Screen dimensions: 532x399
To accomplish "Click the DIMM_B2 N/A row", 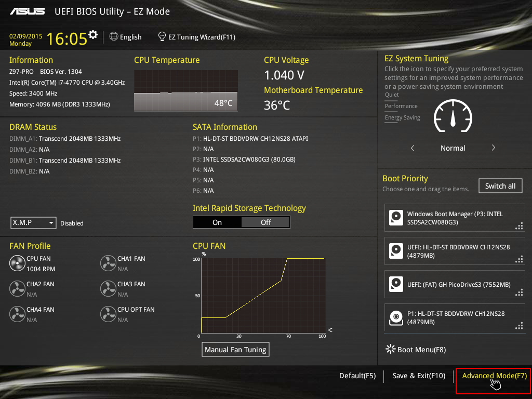I will click(x=30, y=171).
